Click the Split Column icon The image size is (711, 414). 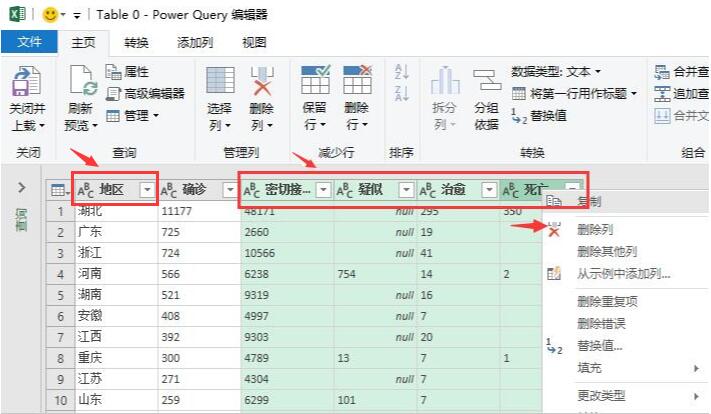point(445,82)
